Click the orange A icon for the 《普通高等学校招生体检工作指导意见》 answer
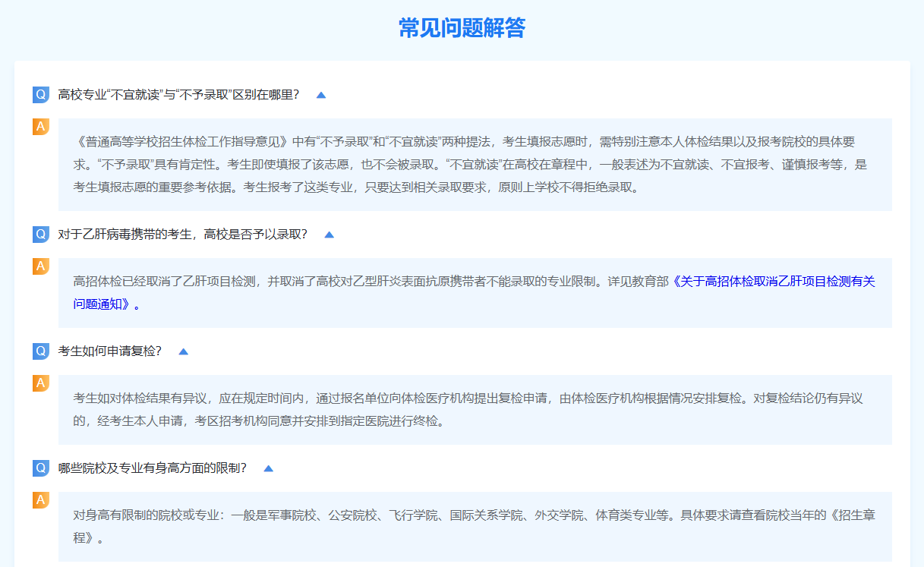 [x=41, y=127]
